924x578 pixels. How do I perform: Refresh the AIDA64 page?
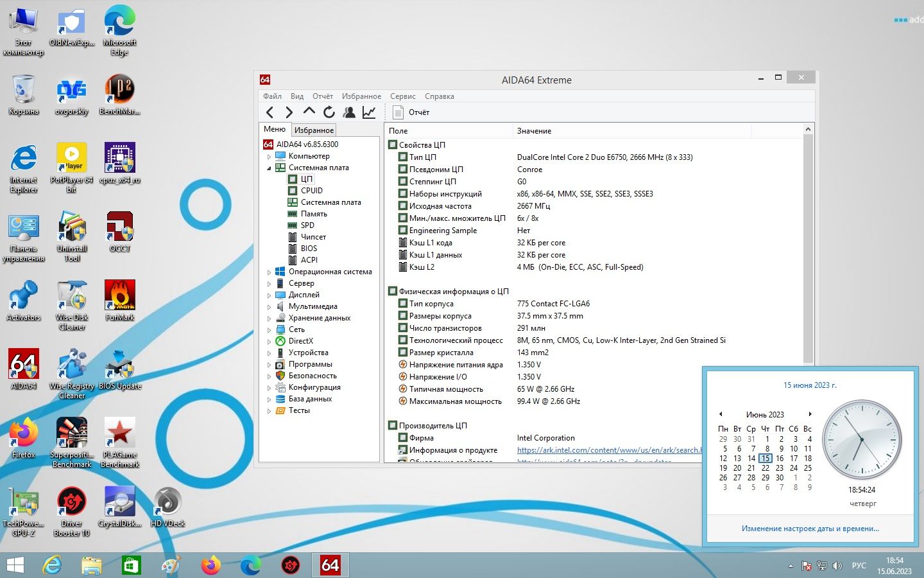329,112
